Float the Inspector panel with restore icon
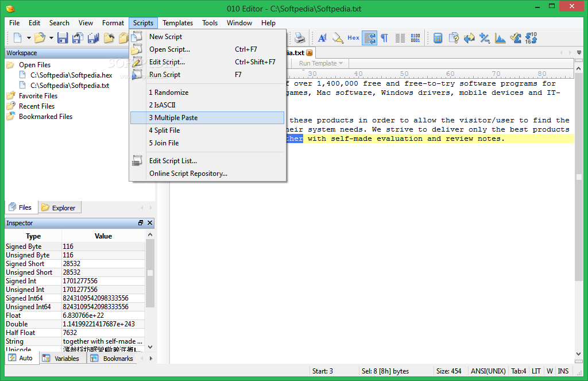This screenshot has width=588, height=381. coord(141,223)
